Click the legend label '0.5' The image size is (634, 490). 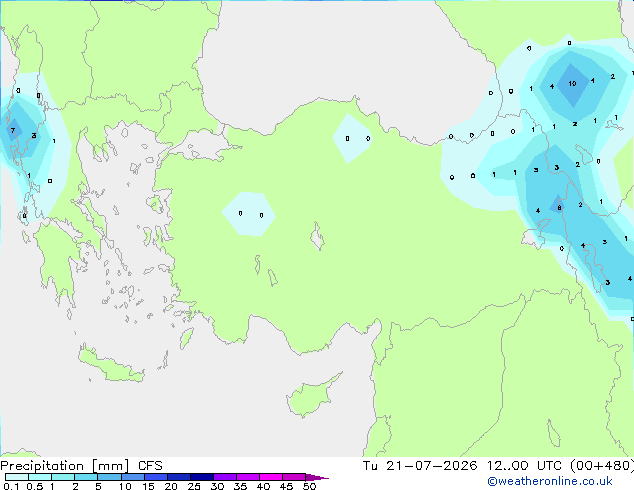tap(35, 486)
